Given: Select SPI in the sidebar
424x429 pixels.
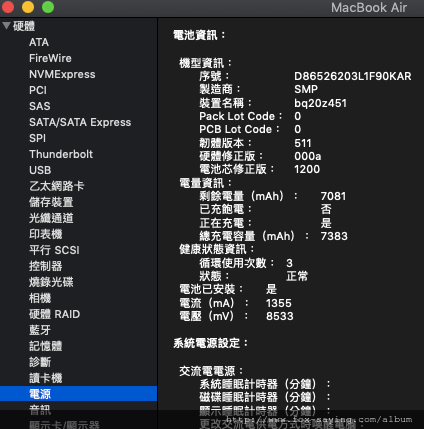Looking at the screenshot, I should pos(37,138).
